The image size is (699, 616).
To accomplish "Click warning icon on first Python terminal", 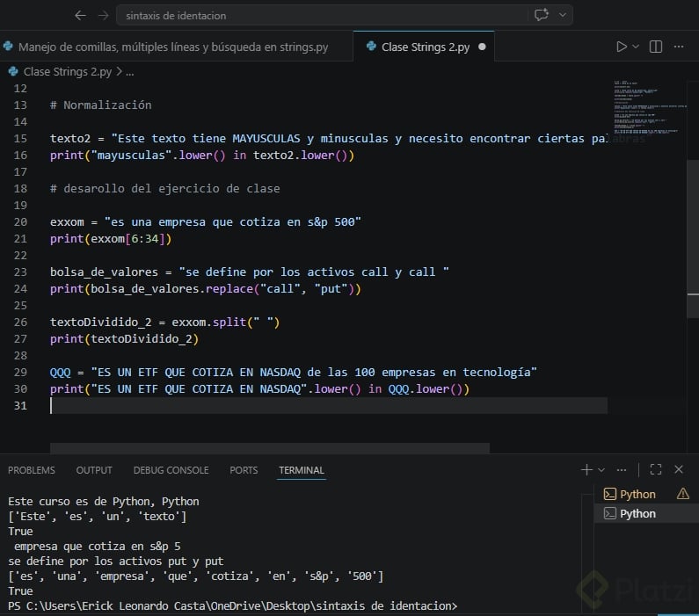I will point(683,494).
